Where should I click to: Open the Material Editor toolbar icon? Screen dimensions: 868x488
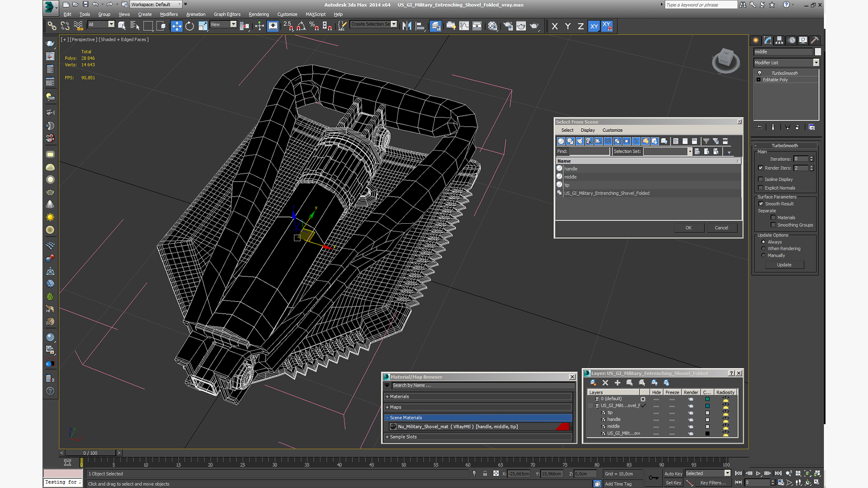(x=493, y=26)
